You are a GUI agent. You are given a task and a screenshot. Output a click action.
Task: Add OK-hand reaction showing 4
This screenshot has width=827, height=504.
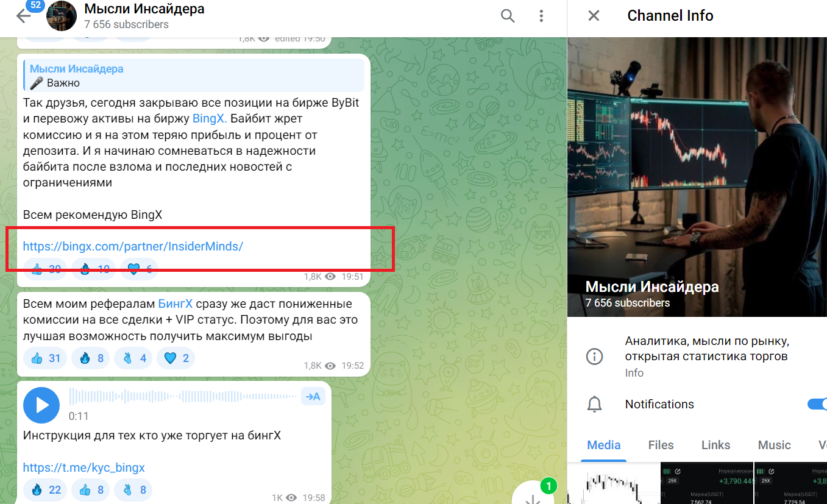click(x=133, y=358)
